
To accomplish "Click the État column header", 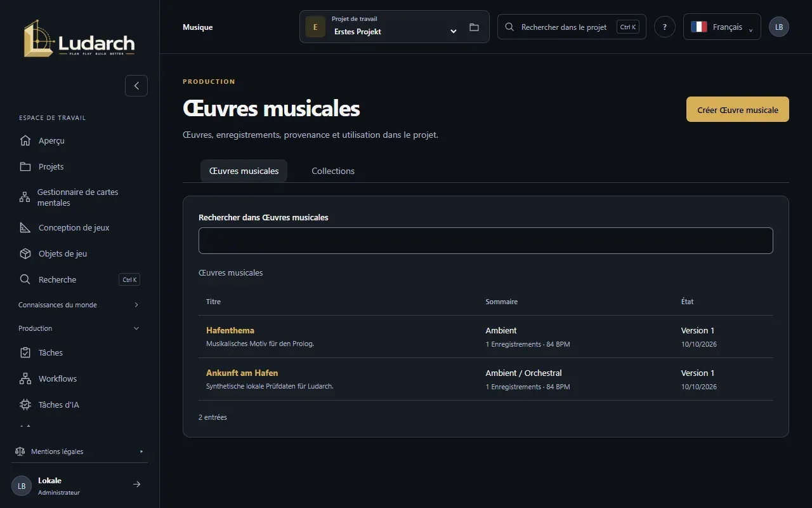I will coord(688,302).
